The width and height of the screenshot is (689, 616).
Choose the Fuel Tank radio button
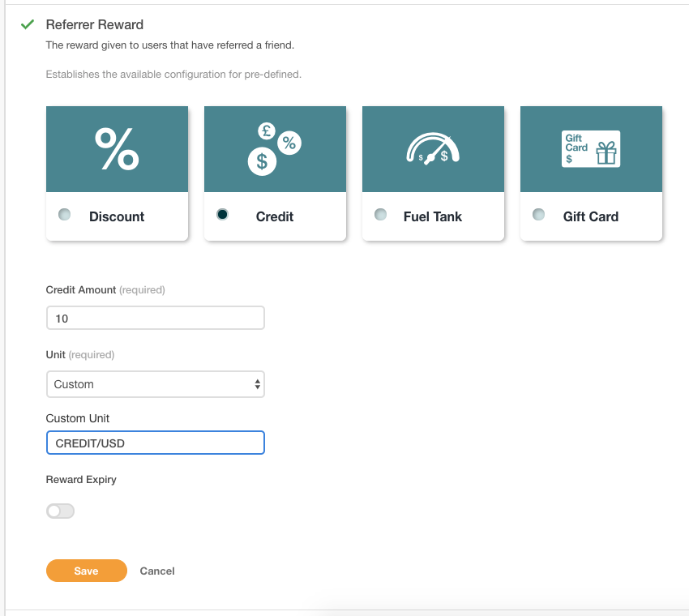point(381,215)
